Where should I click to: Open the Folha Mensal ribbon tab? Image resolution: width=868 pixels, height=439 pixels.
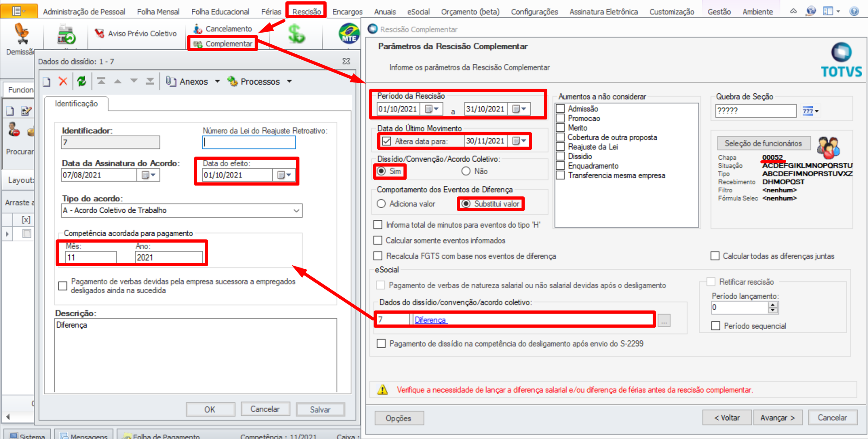coord(158,12)
